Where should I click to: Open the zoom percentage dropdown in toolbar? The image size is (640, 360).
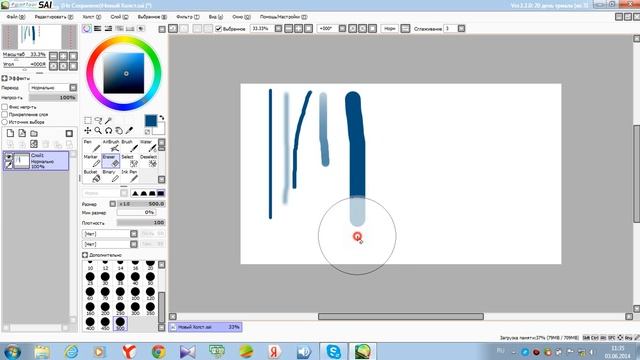[278, 29]
